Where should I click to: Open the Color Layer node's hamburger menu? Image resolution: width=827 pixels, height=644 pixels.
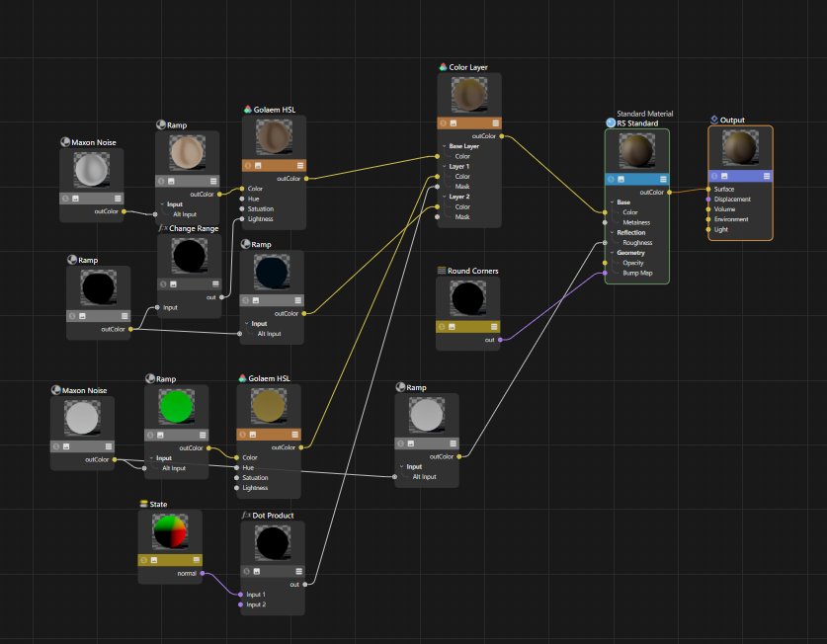tap(495, 123)
